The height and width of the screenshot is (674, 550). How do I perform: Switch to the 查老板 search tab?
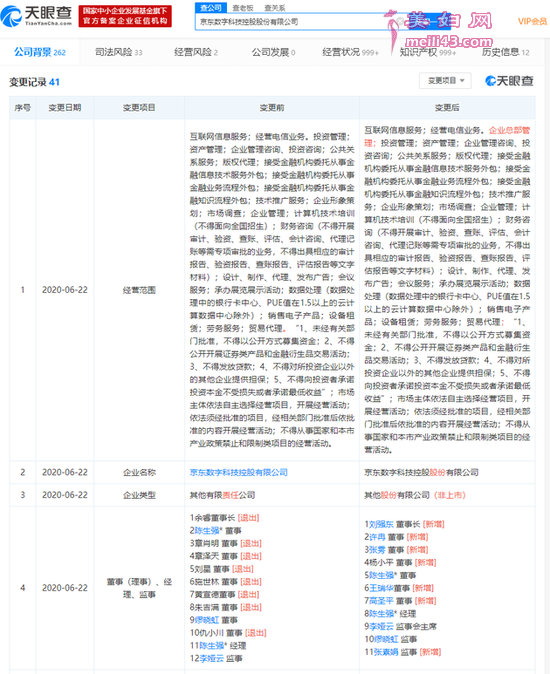click(x=243, y=8)
